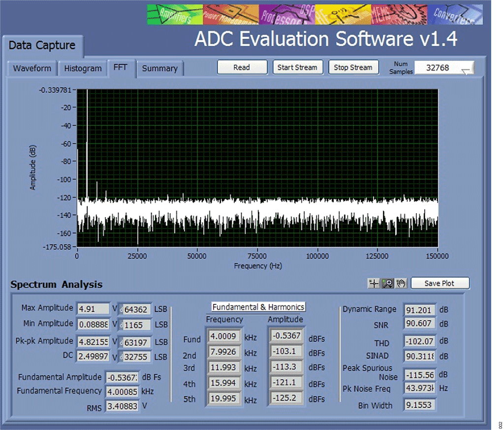
Task: Open the Histogram tab
Action: coord(83,68)
